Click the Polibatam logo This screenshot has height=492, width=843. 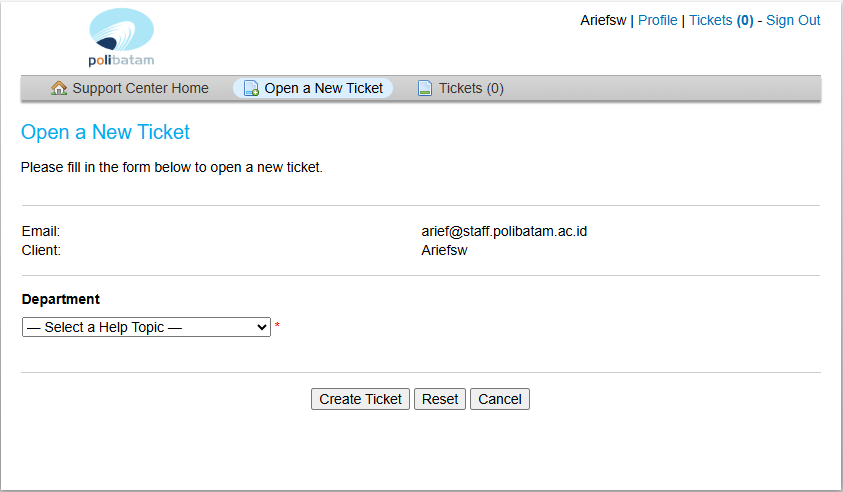[x=121, y=37]
